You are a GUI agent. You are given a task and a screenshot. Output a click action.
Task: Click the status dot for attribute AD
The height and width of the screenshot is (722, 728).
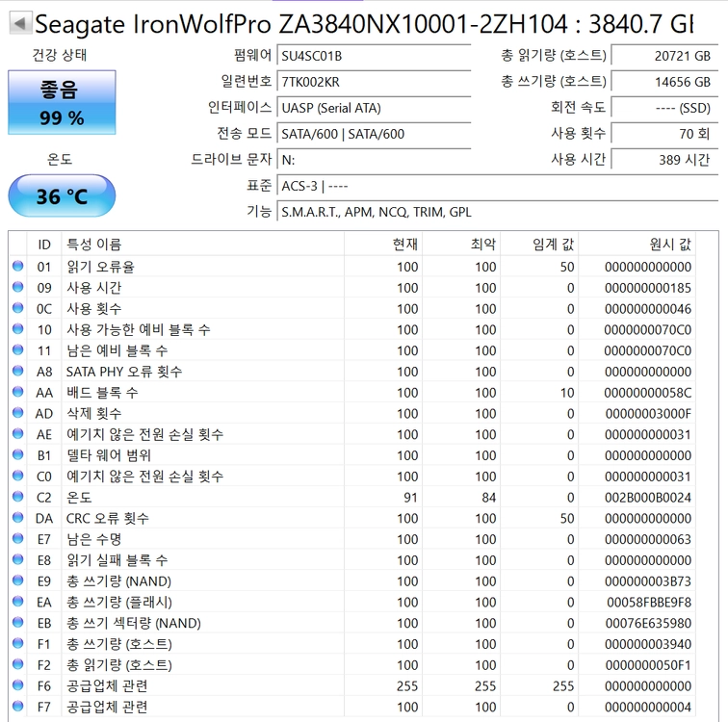pyautogui.click(x=18, y=413)
